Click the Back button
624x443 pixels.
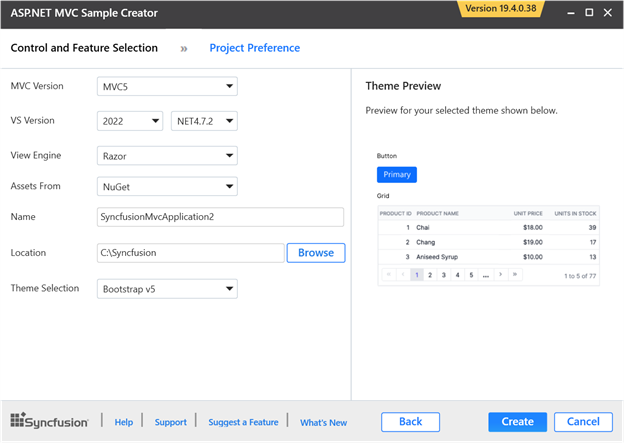coord(410,422)
